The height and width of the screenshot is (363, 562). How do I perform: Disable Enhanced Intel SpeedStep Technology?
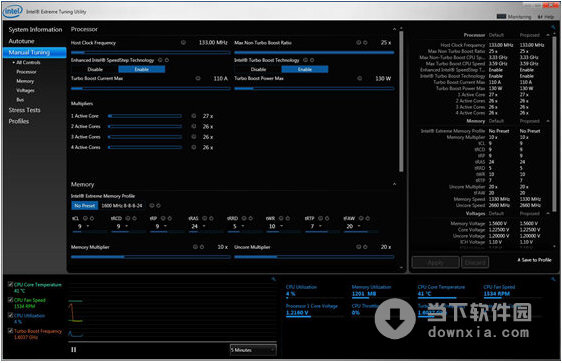click(95, 69)
